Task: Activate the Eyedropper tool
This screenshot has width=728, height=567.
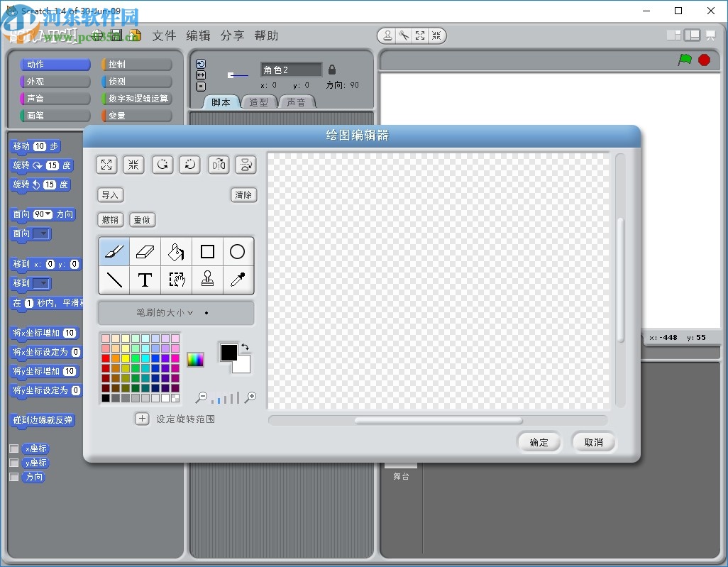Action: click(x=238, y=280)
